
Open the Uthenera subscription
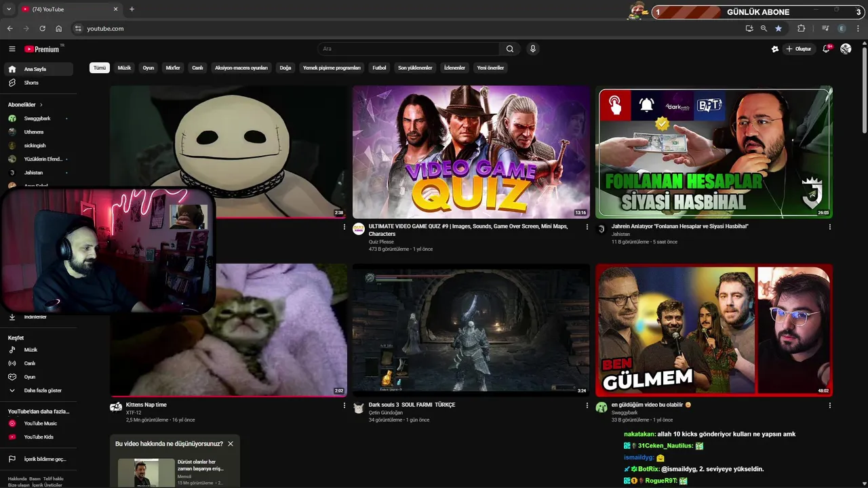coord(37,132)
